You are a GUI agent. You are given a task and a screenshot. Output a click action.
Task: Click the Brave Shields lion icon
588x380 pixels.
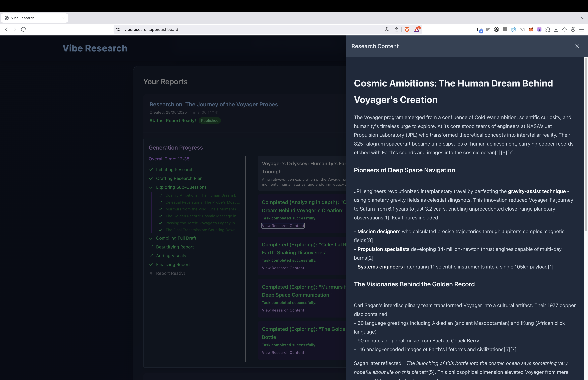coord(407,29)
